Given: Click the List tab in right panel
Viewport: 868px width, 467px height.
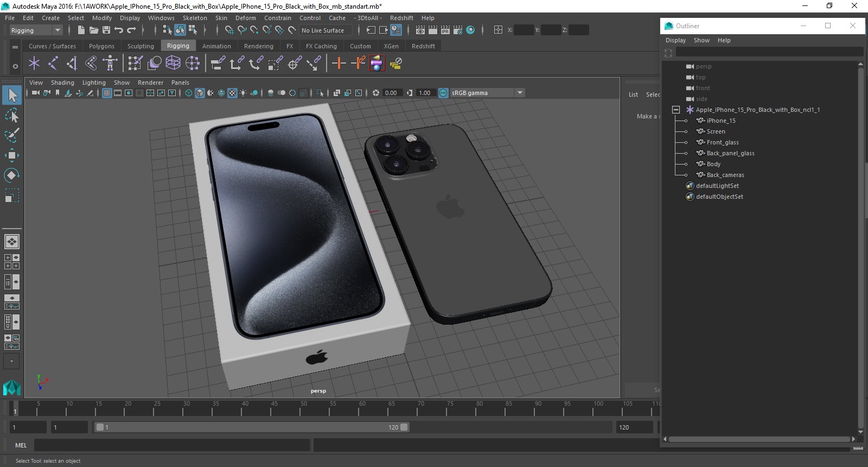Looking at the screenshot, I should point(633,94).
